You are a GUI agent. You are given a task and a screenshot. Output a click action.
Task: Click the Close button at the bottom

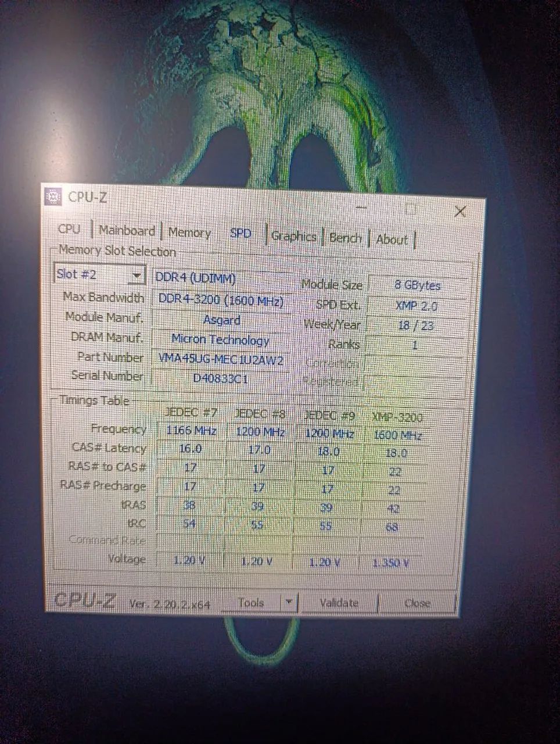click(417, 603)
